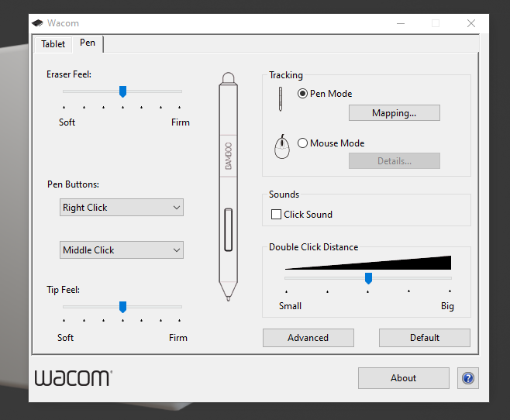Click the eraser end of pen illustration

click(229, 77)
